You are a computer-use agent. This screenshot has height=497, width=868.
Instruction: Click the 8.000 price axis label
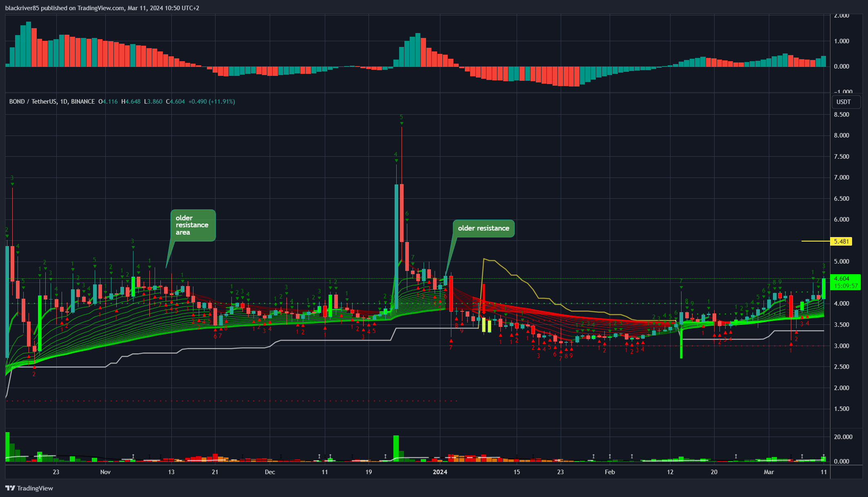[841, 135]
